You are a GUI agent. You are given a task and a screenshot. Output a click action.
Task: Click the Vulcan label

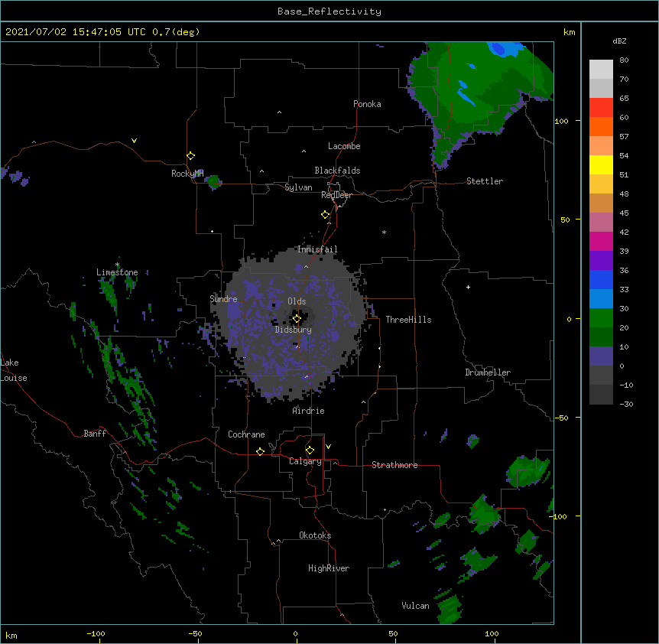tap(415, 606)
